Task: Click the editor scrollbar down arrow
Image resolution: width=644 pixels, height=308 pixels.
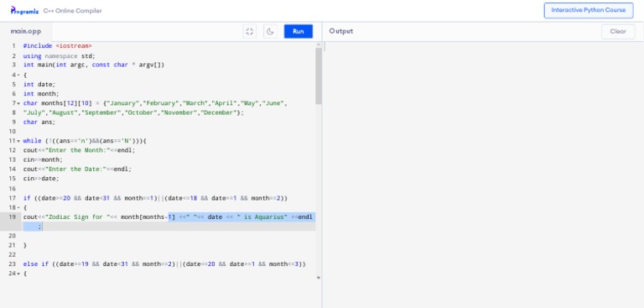Action: tap(319, 278)
